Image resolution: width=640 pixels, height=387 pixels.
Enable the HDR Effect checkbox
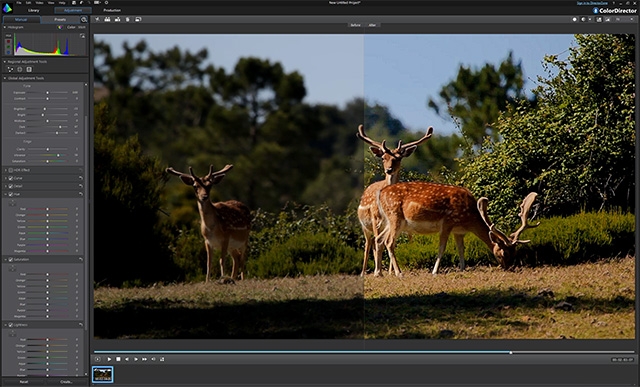point(11,170)
